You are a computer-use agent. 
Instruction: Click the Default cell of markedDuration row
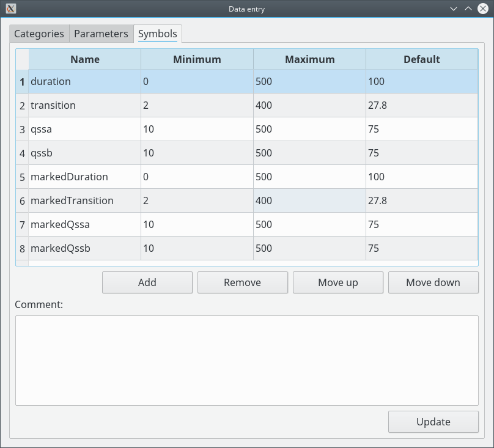[x=422, y=177]
